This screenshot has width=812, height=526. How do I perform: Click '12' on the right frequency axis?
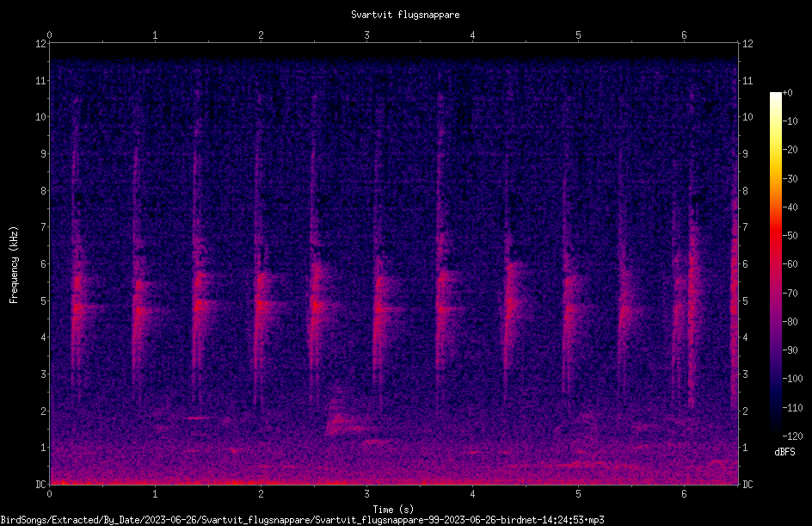(x=747, y=44)
